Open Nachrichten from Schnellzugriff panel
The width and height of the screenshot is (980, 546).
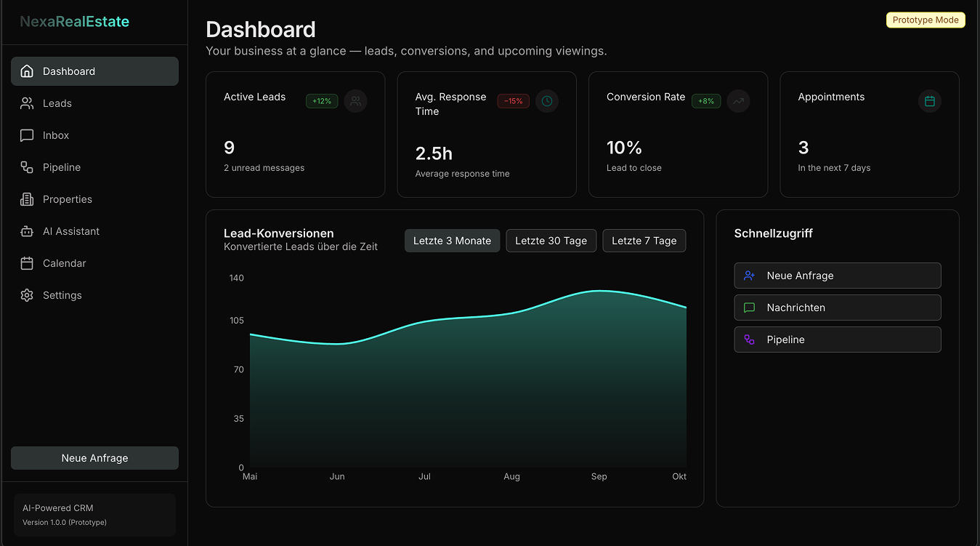837,308
